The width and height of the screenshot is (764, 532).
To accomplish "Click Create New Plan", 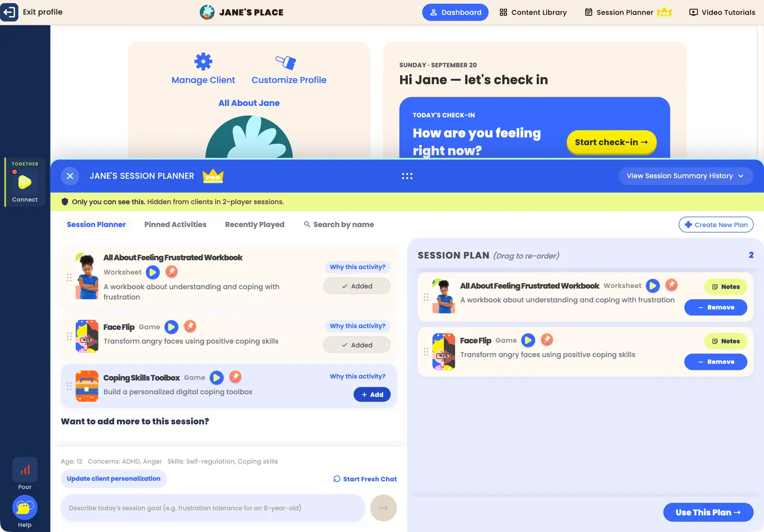I will click(716, 225).
